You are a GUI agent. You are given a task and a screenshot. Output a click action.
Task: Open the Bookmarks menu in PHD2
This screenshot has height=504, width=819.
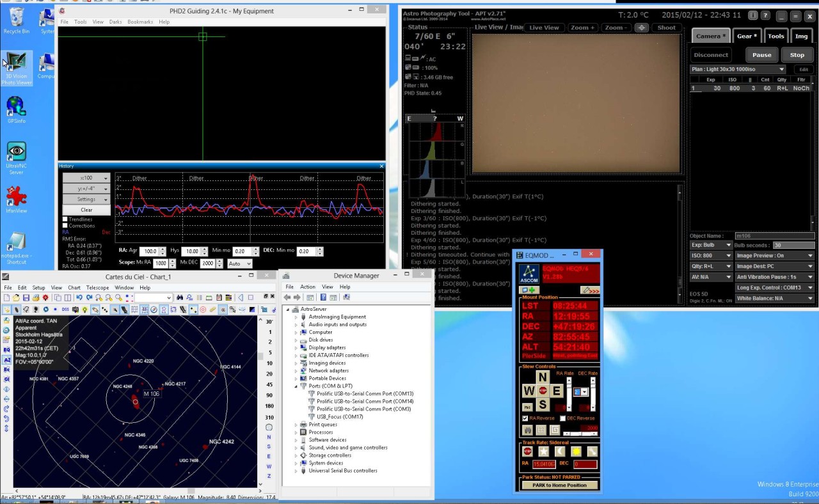140,22
